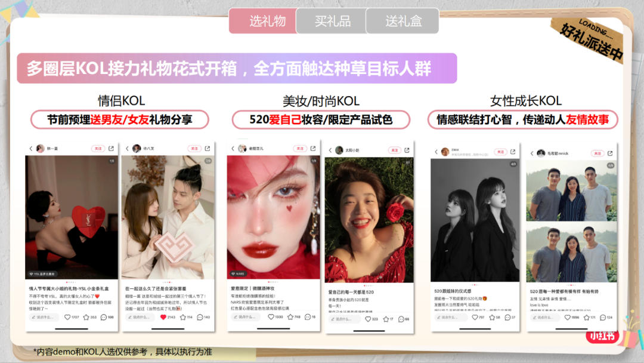Favorite the NARS makeup post with 748 stars
The height and width of the screenshot is (363, 644).
tap(289, 317)
